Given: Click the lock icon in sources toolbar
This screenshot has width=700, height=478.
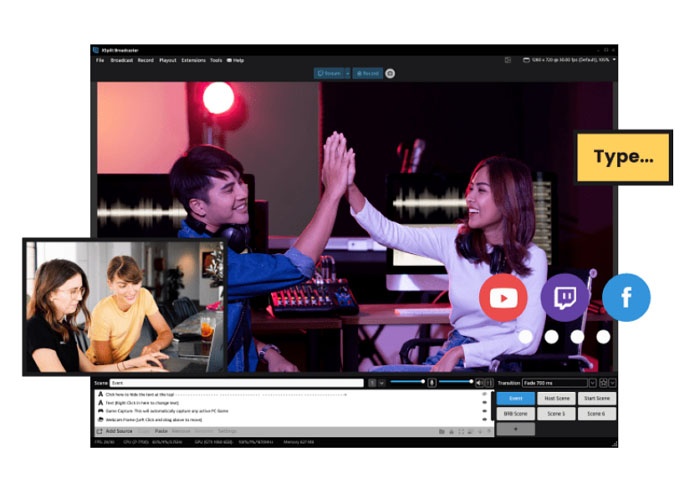Looking at the screenshot, I should click(451, 432).
